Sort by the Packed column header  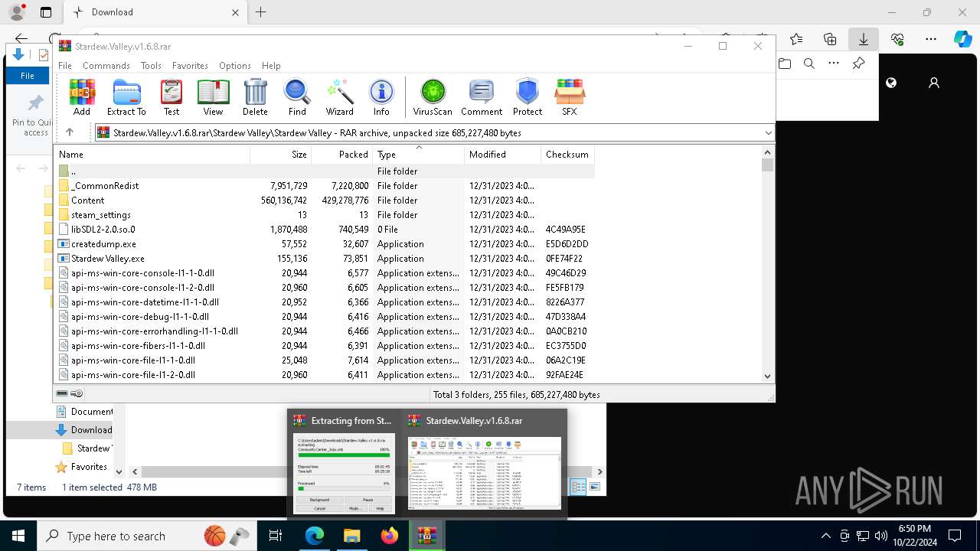coord(342,155)
